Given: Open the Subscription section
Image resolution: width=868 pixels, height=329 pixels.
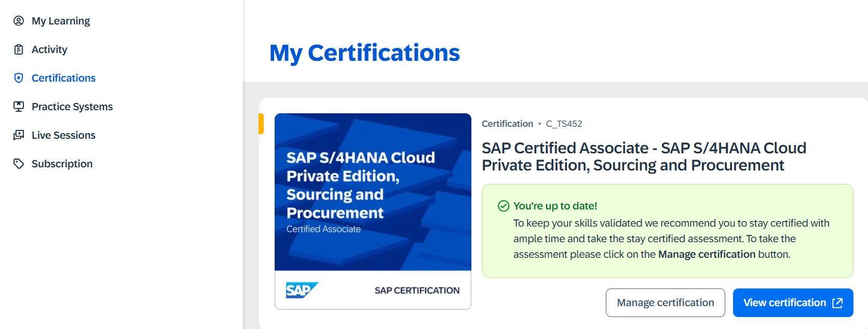Looking at the screenshot, I should click(62, 164).
